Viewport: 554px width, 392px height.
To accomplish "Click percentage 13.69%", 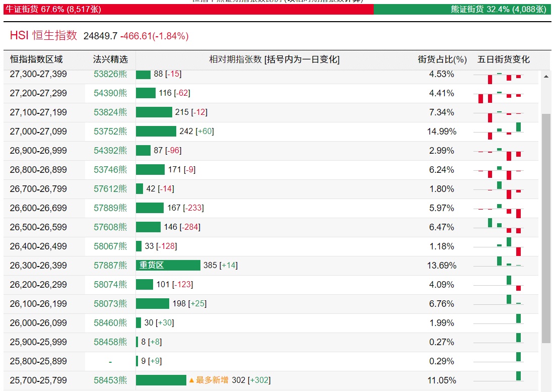I will click(442, 266).
